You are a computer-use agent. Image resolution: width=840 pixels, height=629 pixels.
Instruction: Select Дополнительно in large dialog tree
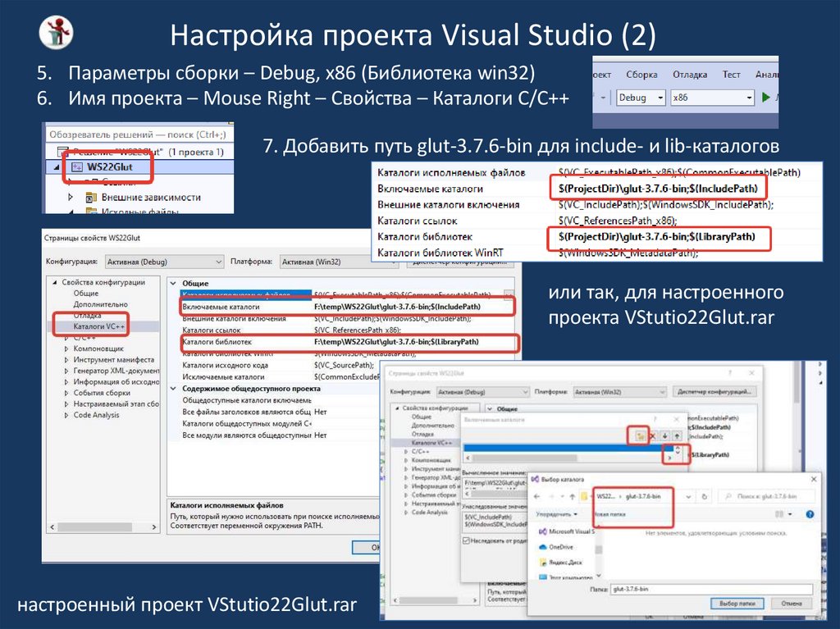coord(100,303)
